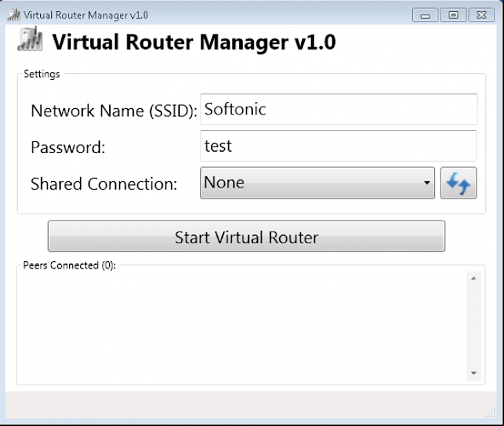
Task: Click the refresh shared connections icon
Action: point(458,183)
